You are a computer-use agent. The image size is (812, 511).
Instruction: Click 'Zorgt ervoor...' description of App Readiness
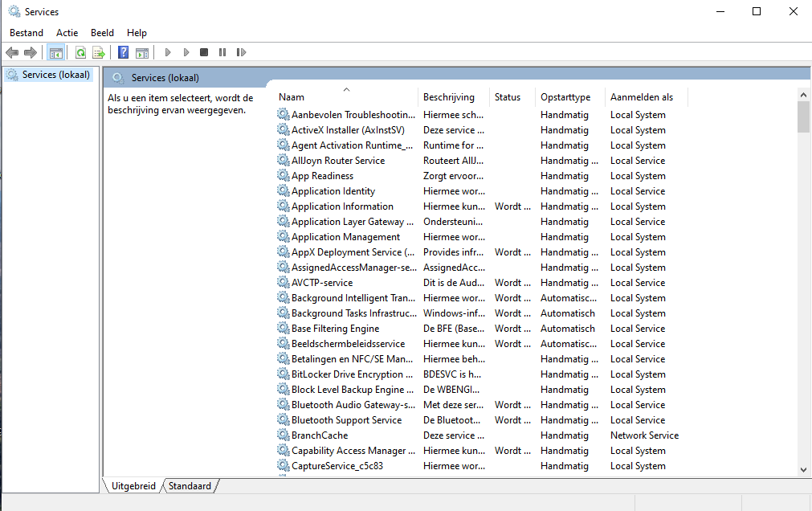pos(454,176)
